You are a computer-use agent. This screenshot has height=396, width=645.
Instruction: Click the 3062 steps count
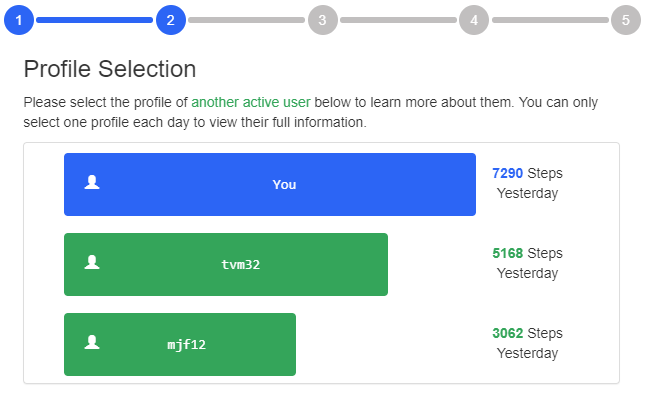tap(507, 333)
